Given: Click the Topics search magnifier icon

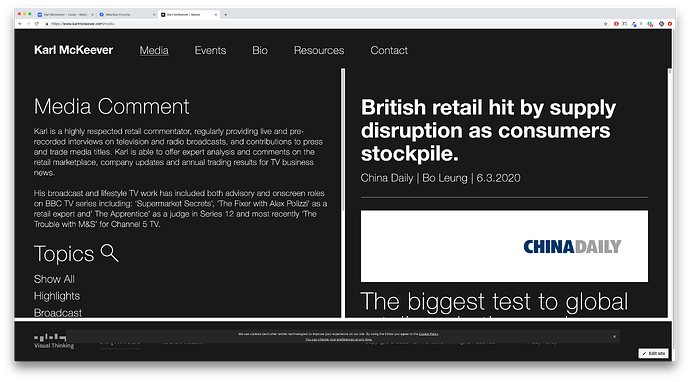Looking at the screenshot, I should (x=110, y=253).
